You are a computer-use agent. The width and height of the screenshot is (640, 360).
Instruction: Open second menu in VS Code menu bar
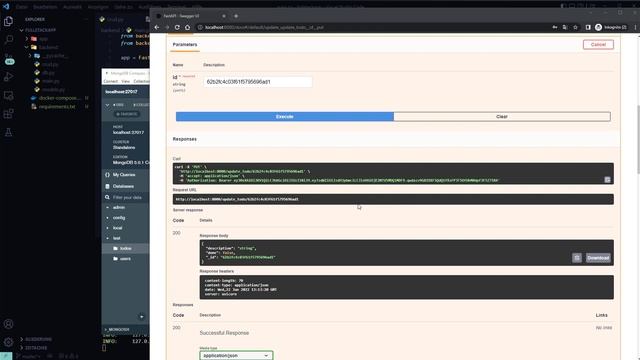45,7
